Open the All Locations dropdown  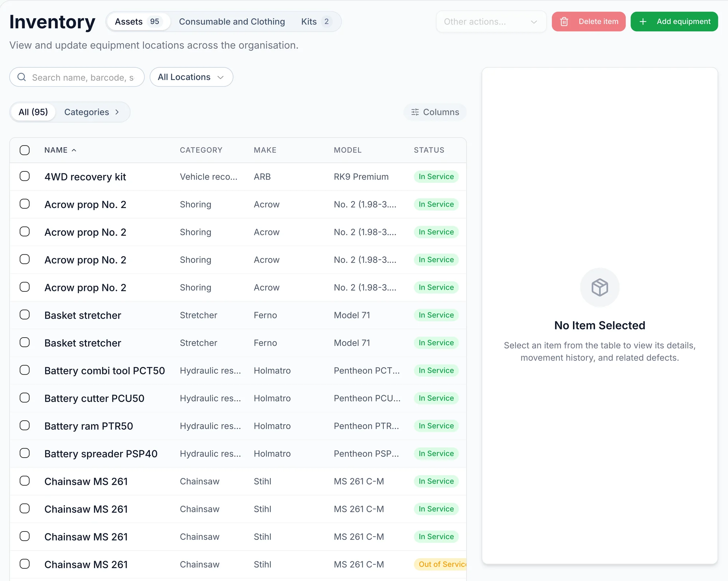pos(191,77)
